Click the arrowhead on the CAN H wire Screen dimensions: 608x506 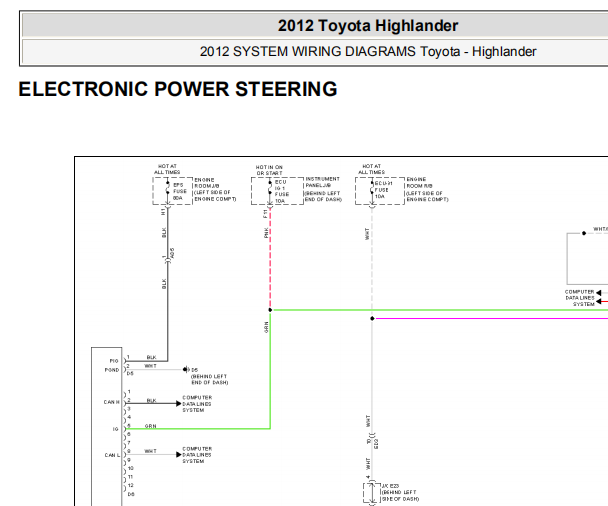pos(179,404)
